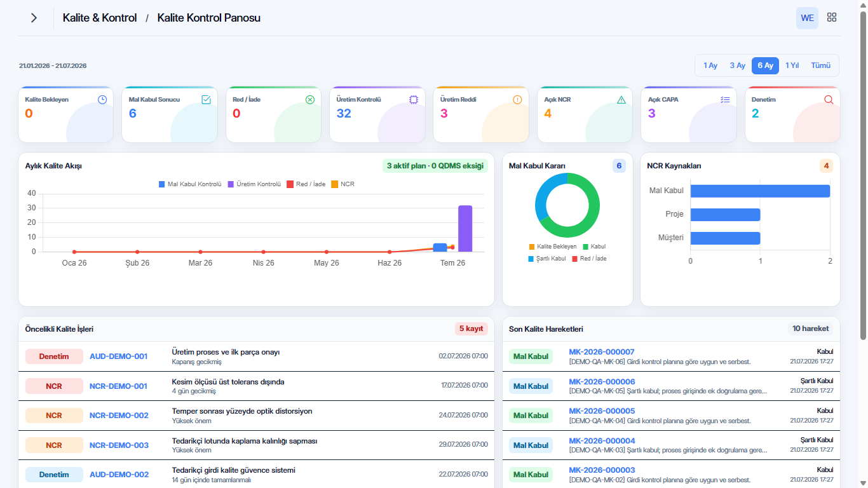The height and width of the screenshot is (488, 868).
Task: Click the chip icon on Üretim Kontrolü card
Action: [x=414, y=100]
